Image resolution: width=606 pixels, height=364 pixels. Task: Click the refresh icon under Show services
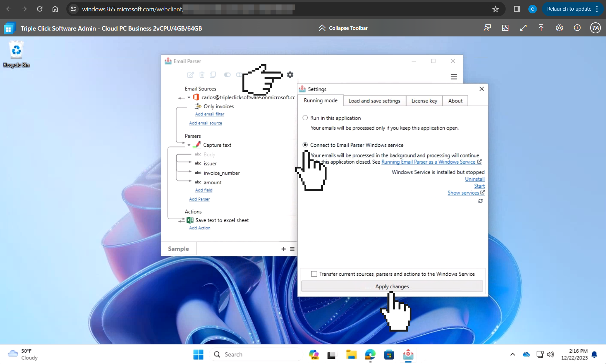[x=481, y=201]
